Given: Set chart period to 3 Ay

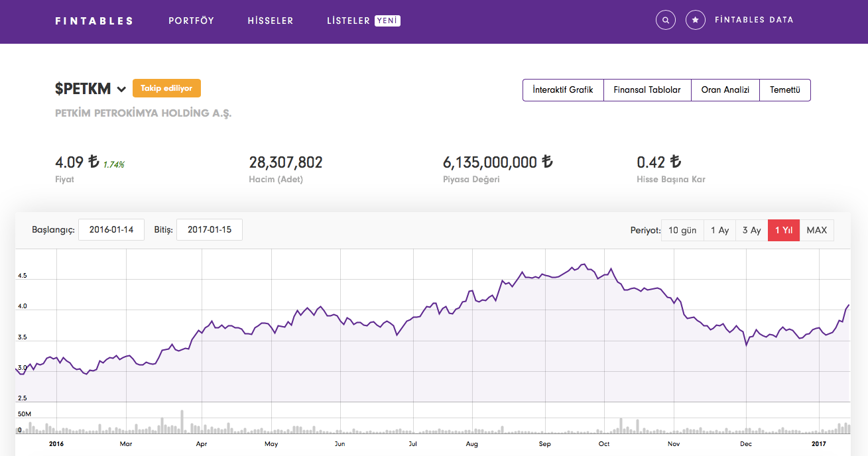Looking at the screenshot, I should coord(752,230).
